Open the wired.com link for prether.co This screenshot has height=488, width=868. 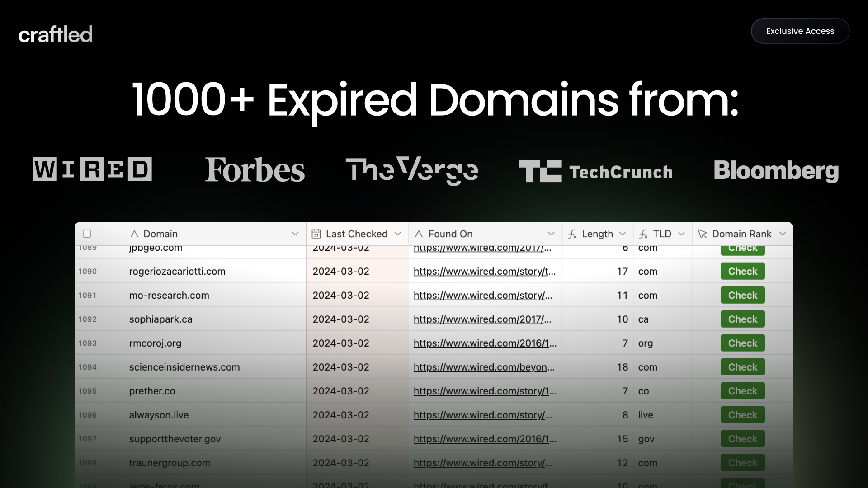click(x=485, y=391)
